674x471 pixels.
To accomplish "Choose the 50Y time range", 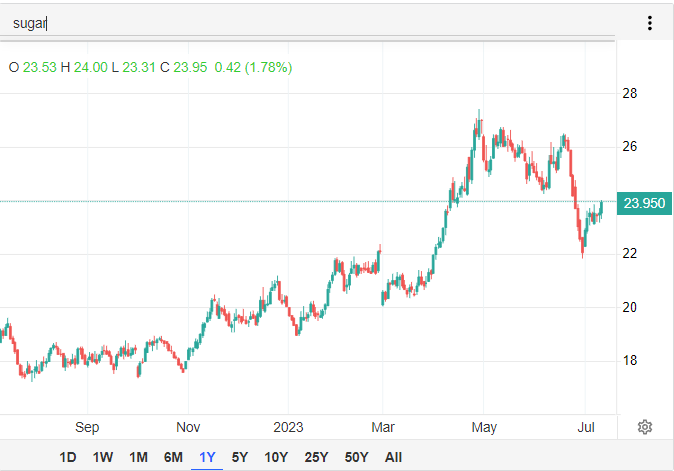I will (356, 457).
